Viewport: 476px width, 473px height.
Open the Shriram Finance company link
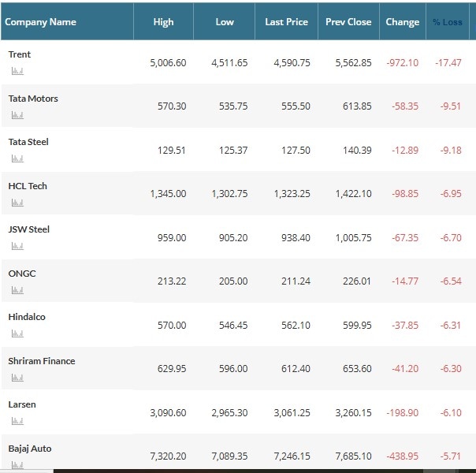(42, 361)
